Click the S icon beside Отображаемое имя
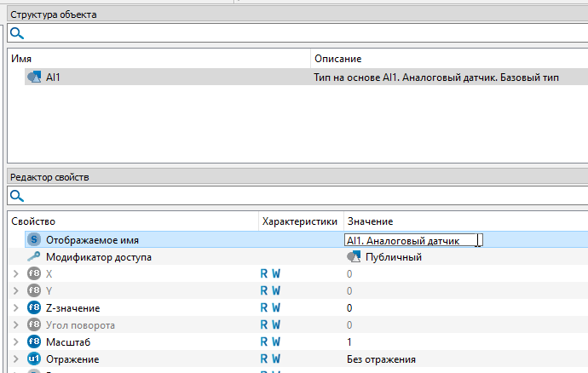 tap(35, 240)
